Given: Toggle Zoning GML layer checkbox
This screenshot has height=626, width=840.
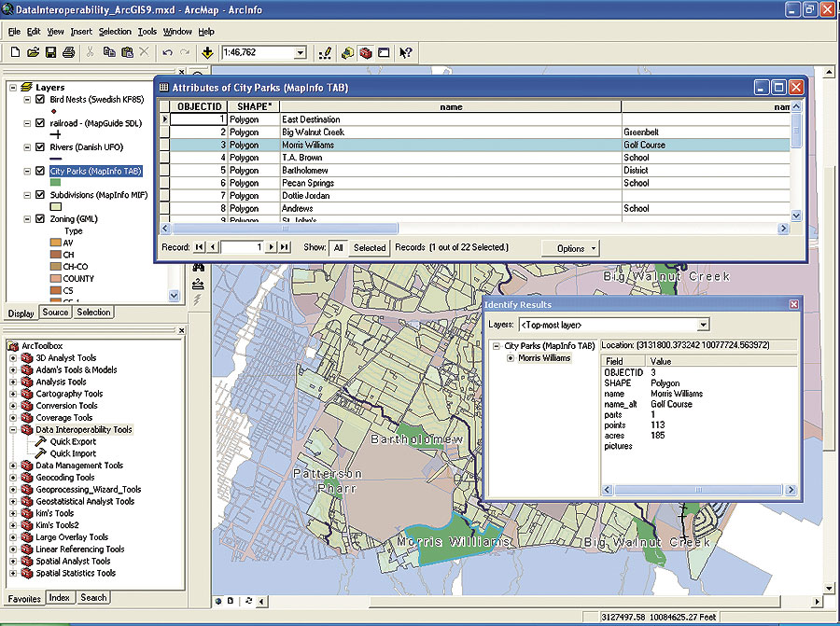Looking at the screenshot, I should click(x=39, y=218).
